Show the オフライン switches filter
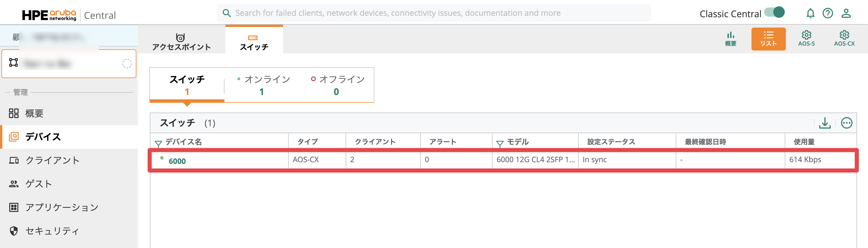Screen dimensions: 868x248 point(337,85)
